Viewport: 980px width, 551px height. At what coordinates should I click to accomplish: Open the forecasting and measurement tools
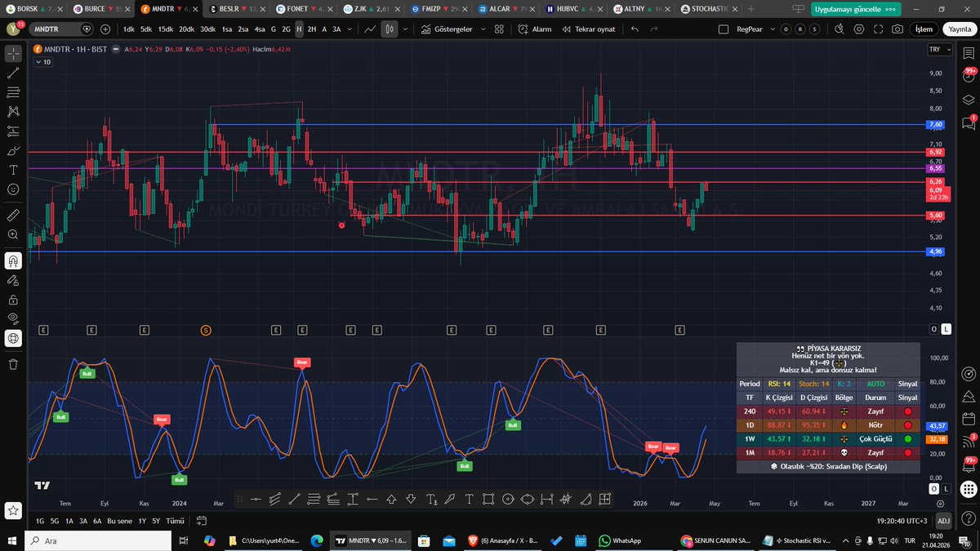pos(13,131)
